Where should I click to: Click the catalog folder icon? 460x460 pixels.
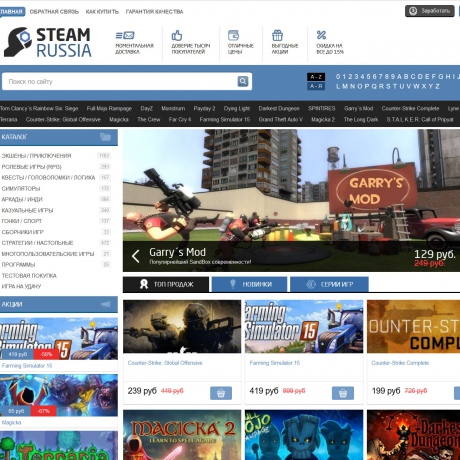click(105, 137)
